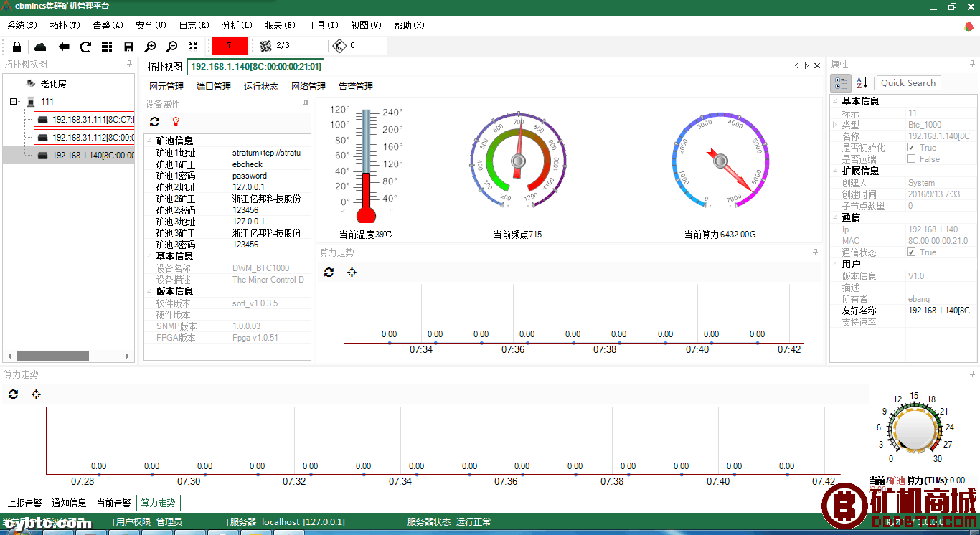Click the refresh icon in the main toolbar
Viewport: 980px width, 535px height.
pyautogui.click(x=85, y=47)
